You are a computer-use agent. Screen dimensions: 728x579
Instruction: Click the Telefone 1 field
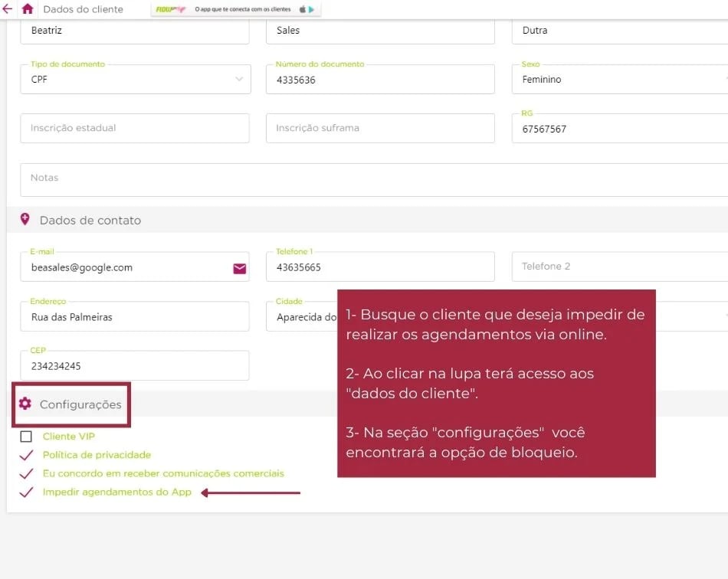tap(380, 267)
